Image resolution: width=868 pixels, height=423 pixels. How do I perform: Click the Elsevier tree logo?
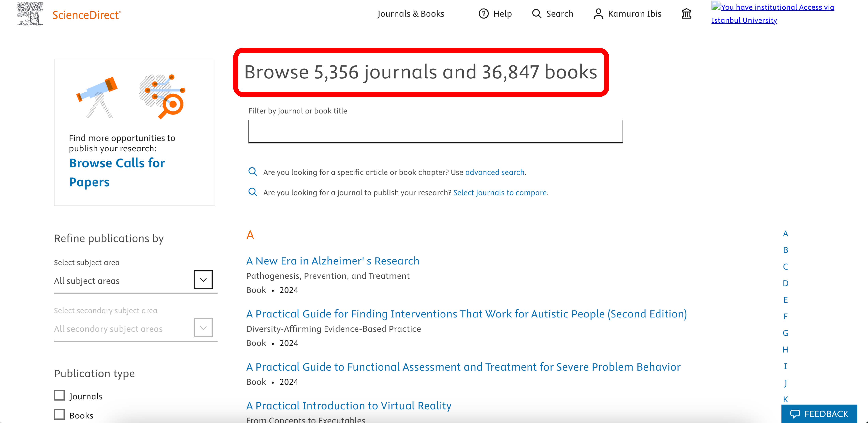point(30,13)
